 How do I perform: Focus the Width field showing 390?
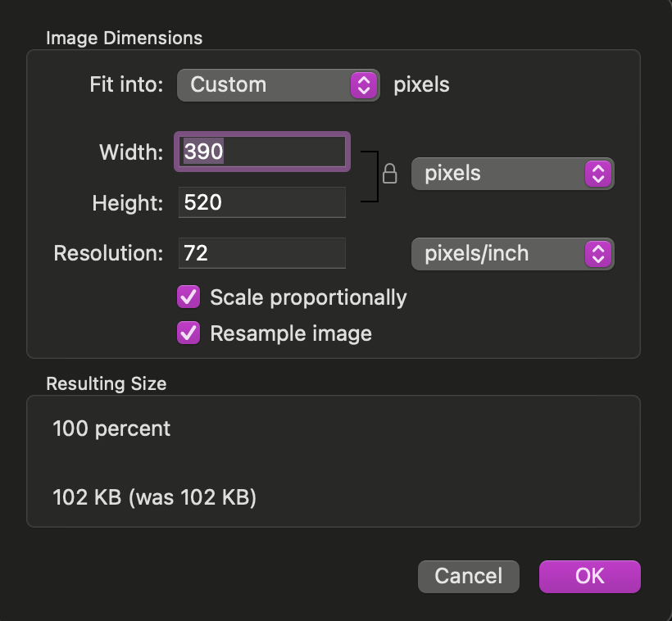tap(262, 152)
